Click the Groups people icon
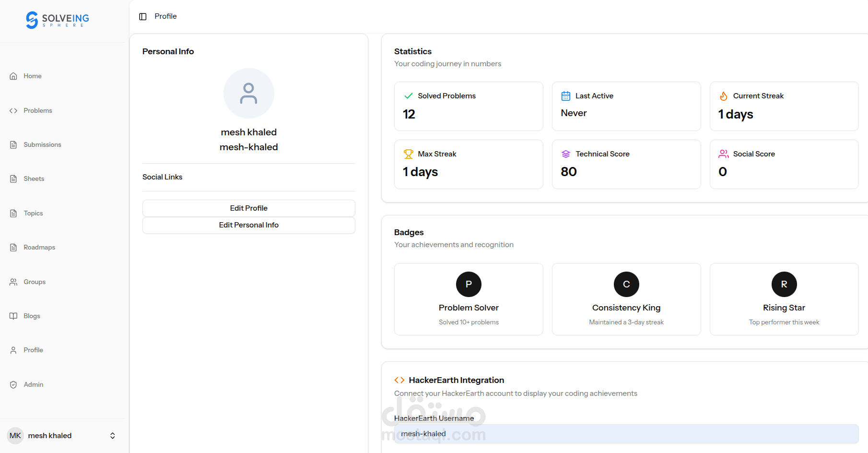The image size is (868, 453). (x=13, y=282)
